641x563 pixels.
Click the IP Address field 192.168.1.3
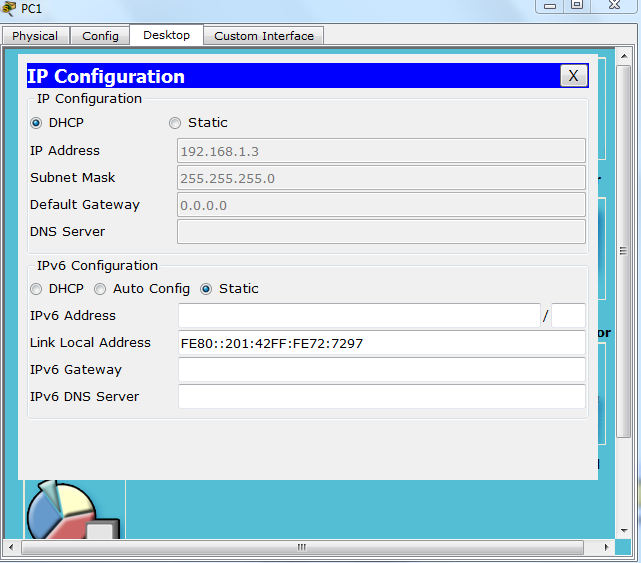[381, 151]
